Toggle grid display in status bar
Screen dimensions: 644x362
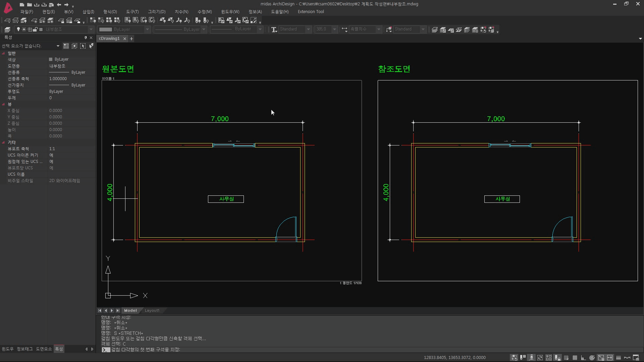(x=575, y=358)
